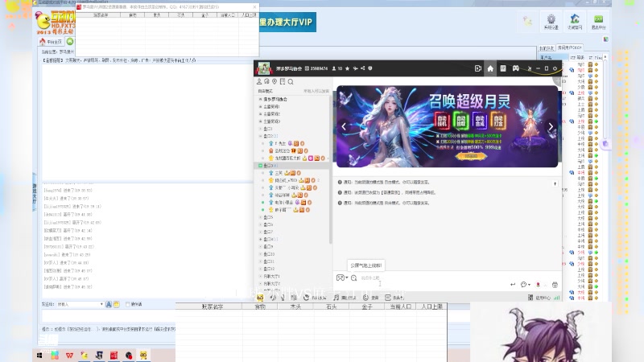This screenshot has height=362, width=644.
Task: Select the user 三关 in the channel tree
Action: (279, 173)
